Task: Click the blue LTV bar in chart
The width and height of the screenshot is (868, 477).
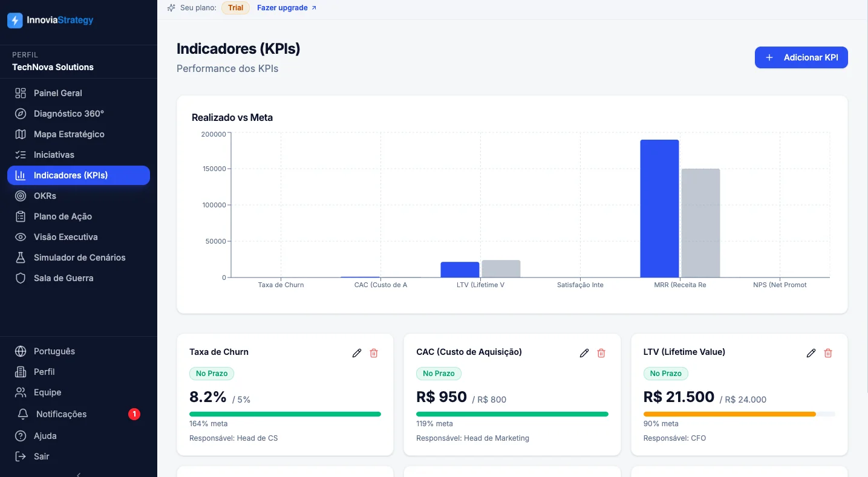Action: 460,270
